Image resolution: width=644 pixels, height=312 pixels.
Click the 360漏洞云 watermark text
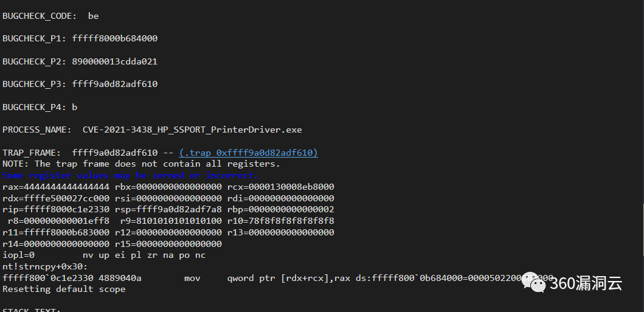click(x=586, y=283)
